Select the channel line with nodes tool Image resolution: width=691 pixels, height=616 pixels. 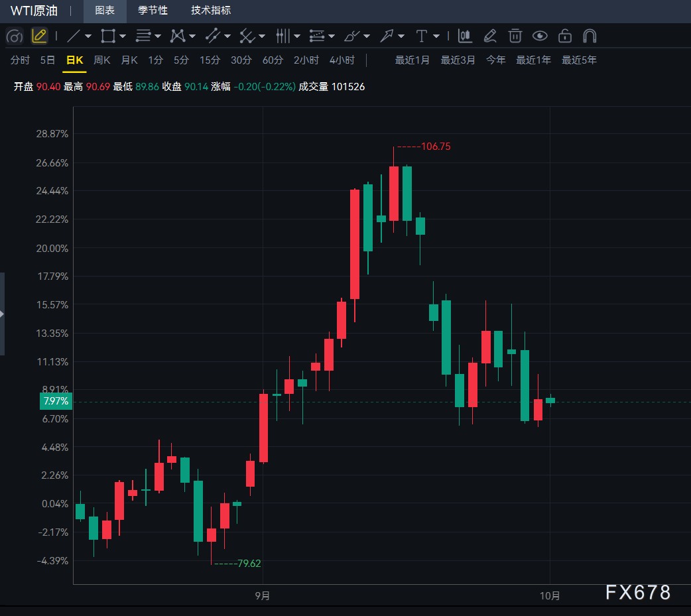click(213, 36)
